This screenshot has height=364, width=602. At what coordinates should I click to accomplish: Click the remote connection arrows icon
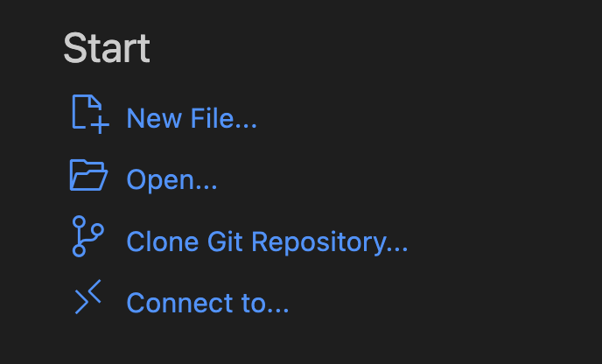[x=87, y=297]
